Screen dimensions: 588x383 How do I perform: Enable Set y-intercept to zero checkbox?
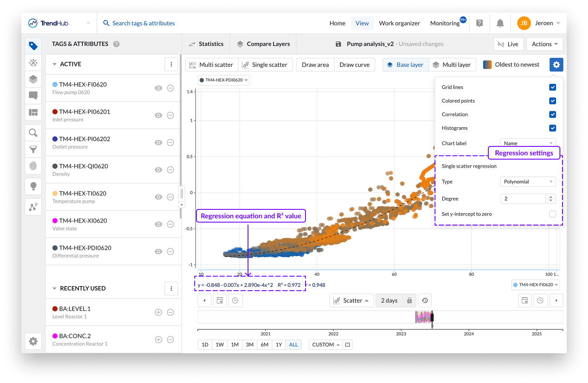pyautogui.click(x=552, y=214)
